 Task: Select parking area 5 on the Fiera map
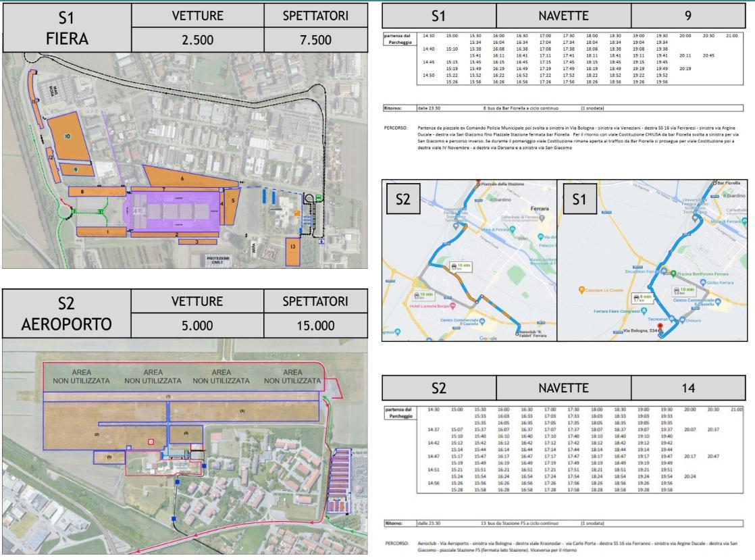(232, 206)
